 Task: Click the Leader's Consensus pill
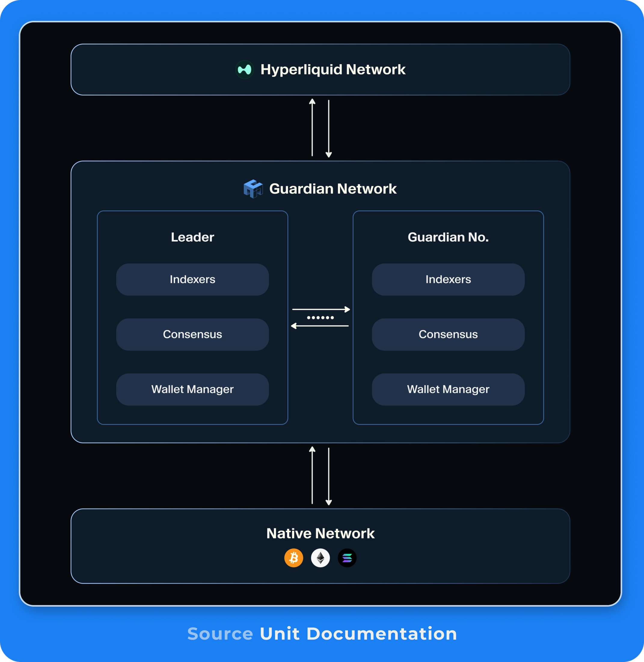pos(192,334)
